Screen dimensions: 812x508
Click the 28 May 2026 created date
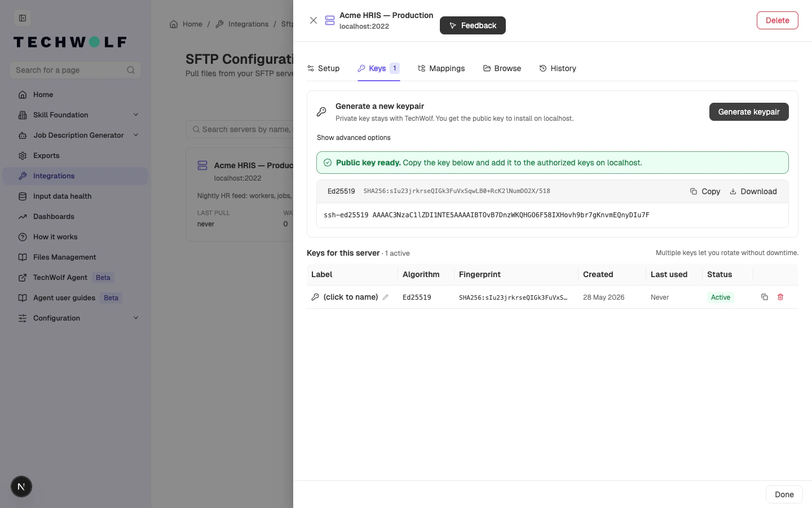(603, 297)
